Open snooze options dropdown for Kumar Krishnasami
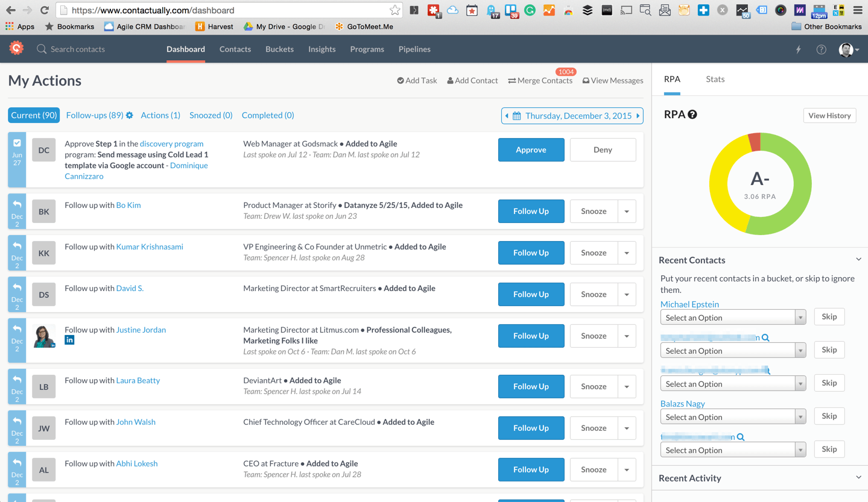 (x=627, y=253)
